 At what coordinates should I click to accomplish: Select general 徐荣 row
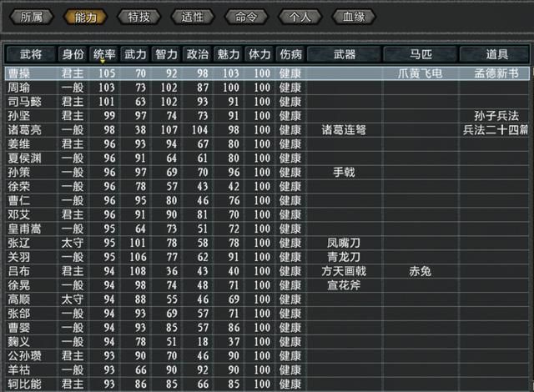click(x=267, y=187)
